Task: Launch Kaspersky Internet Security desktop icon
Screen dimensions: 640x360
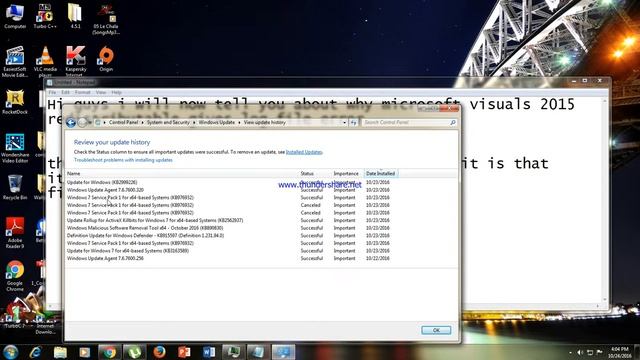Action: pos(76,61)
